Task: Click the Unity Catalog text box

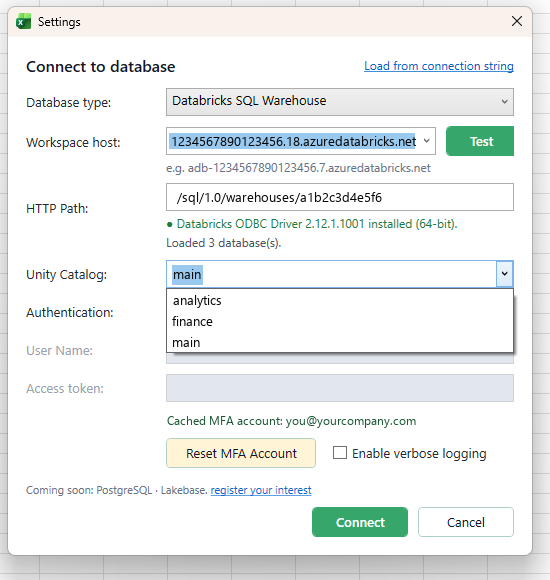Action: (x=331, y=274)
